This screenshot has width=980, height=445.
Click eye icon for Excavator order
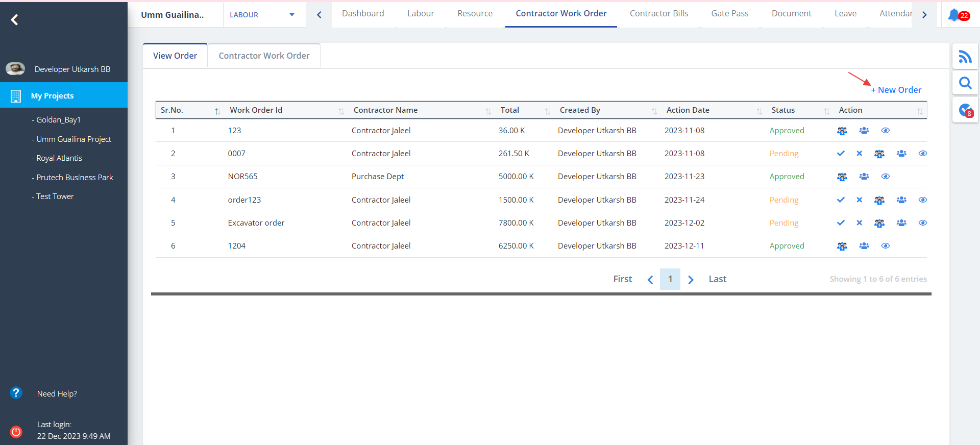922,223
